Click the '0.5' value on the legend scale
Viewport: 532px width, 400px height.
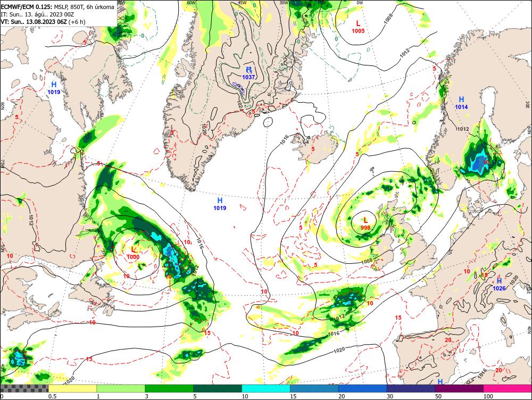[x=52, y=396]
